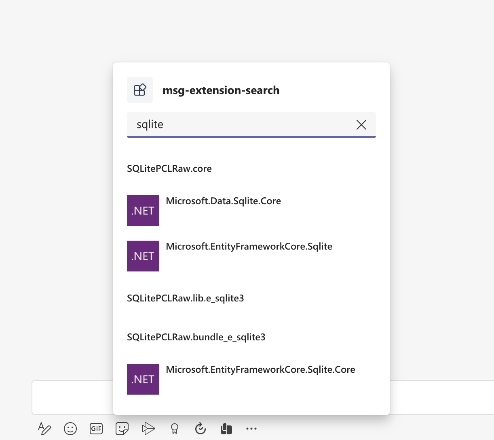Open more messaging extensions menu
Screen dimensions: 494x440
tap(251, 429)
